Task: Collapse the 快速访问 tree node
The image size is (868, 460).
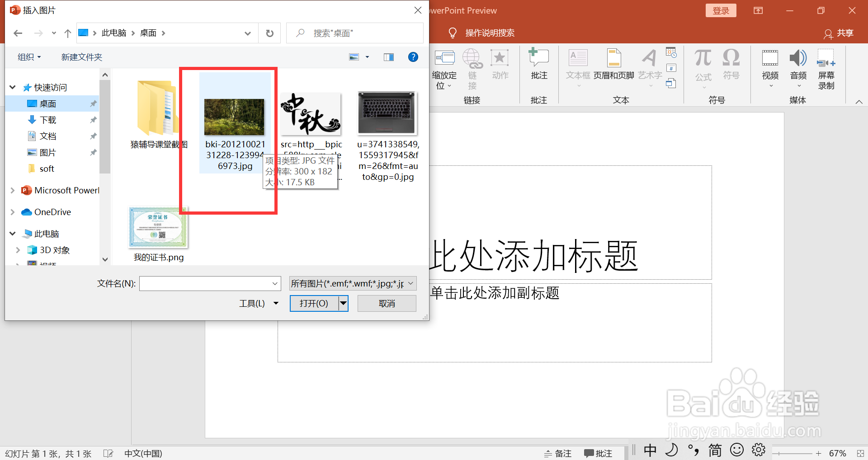Action: point(13,87)
